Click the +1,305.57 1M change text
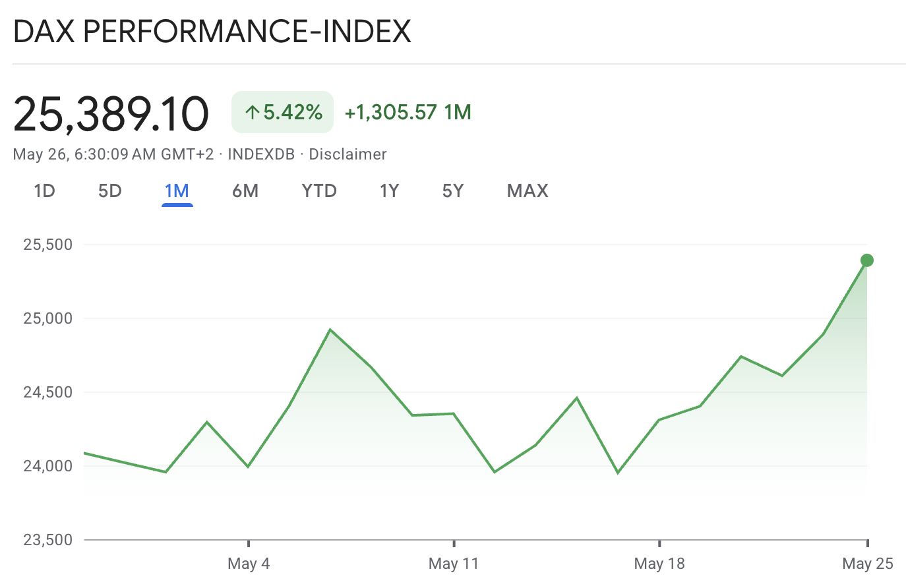 408,112
